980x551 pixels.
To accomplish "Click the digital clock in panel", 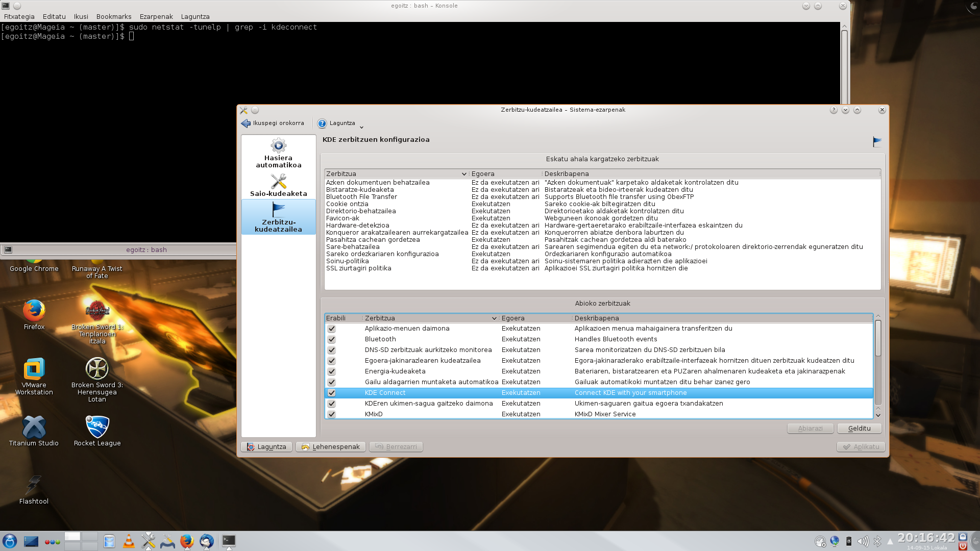I will pyautogui.click(x=926, y=538).
